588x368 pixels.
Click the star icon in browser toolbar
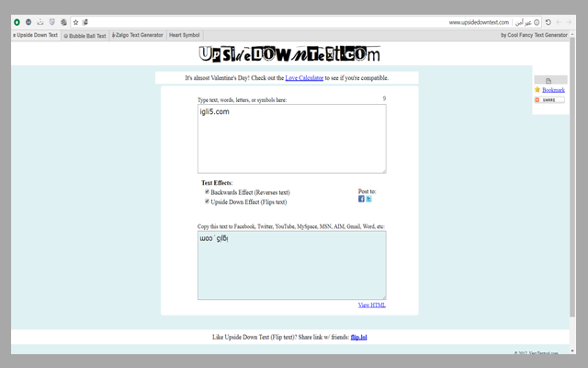(75, 22)
